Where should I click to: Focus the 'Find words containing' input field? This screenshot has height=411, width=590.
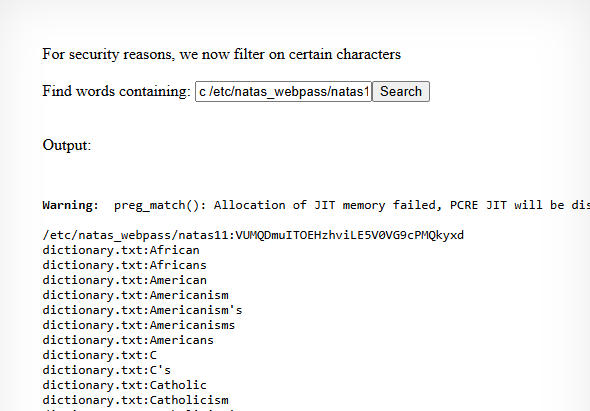(283, 91)
